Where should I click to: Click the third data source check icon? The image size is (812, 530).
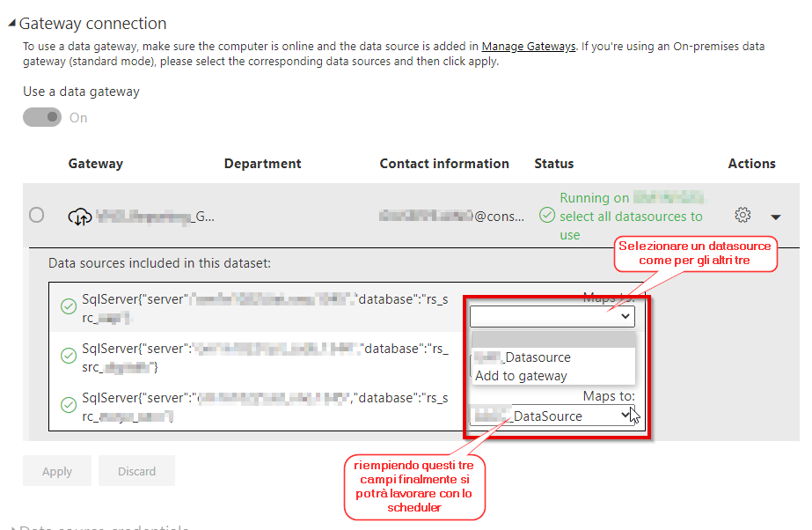[68, 405]
